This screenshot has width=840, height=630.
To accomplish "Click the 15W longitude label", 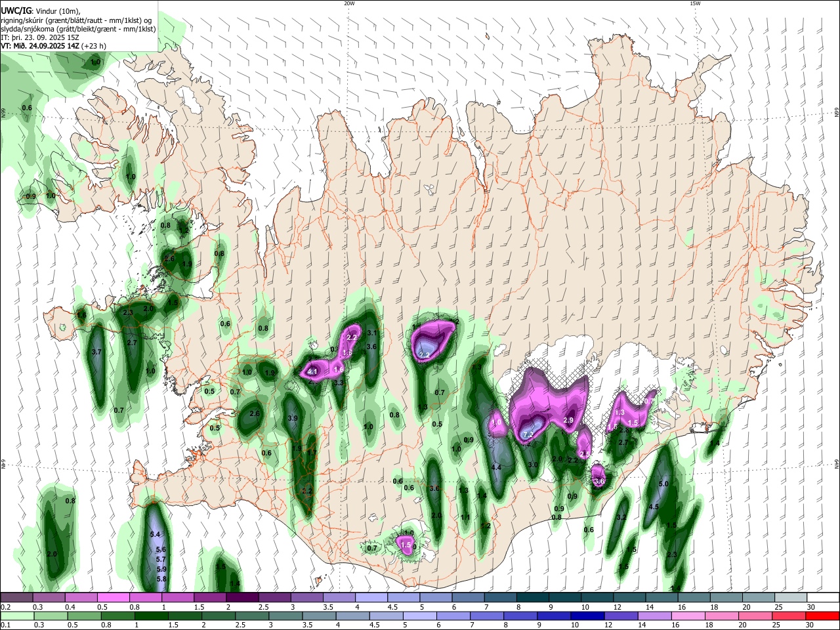I will [x=695, y=3].
